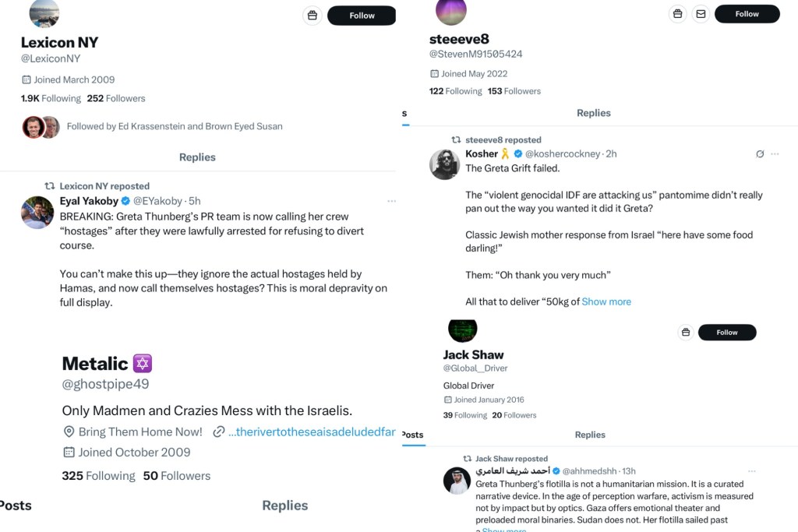Follow the Lexicon NY account
Viewport: 798px width, 532px height.
tap(362, 16)
